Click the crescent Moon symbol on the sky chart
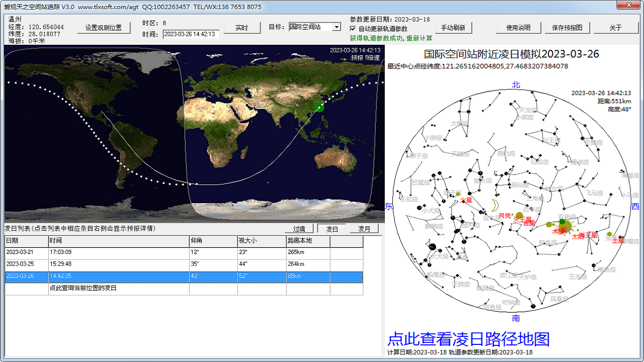 coord(494,205)
